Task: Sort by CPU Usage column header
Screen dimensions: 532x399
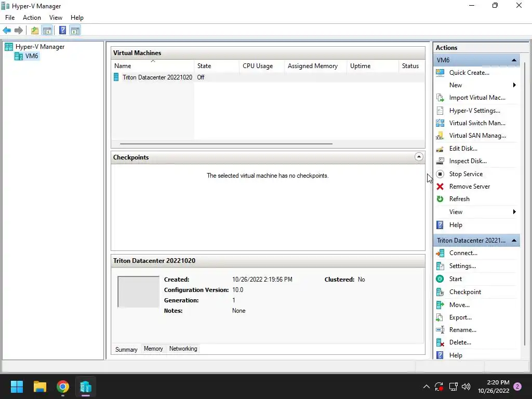Action: (262, 66)
